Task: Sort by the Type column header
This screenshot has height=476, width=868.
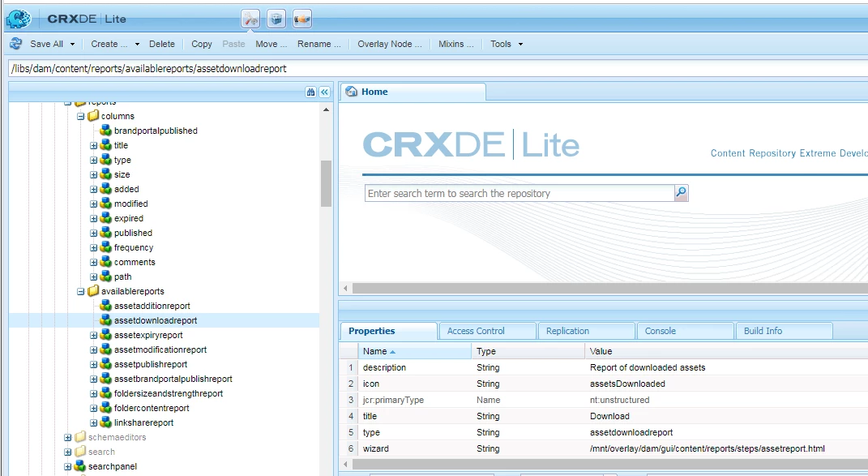Action: click(x=528, y=351)
